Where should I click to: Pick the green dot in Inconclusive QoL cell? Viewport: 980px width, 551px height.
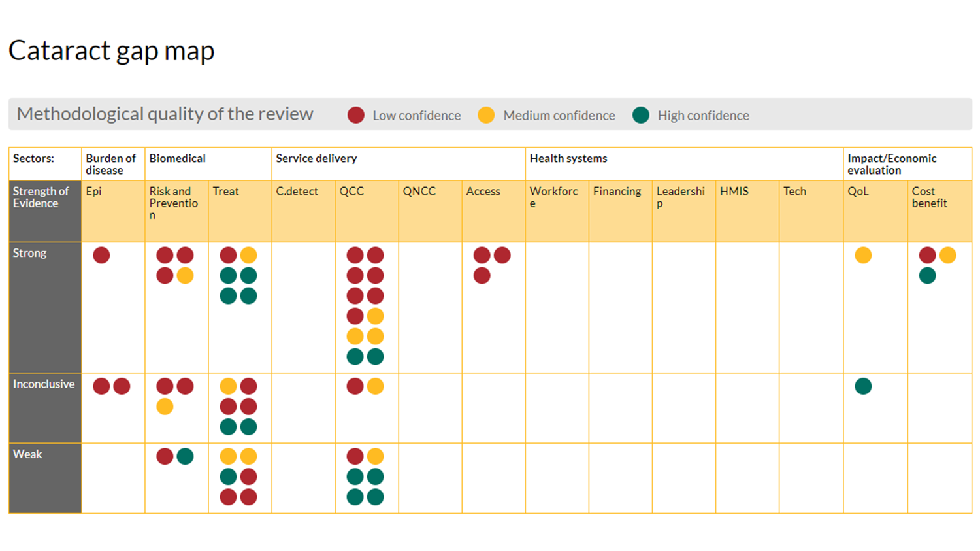tap(863, 386)
